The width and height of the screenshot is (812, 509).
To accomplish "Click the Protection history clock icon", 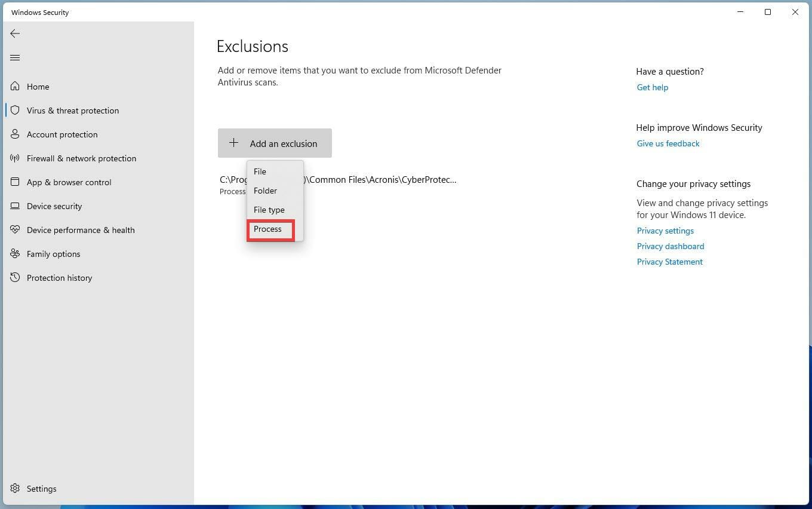I will (x=15, y=277).
